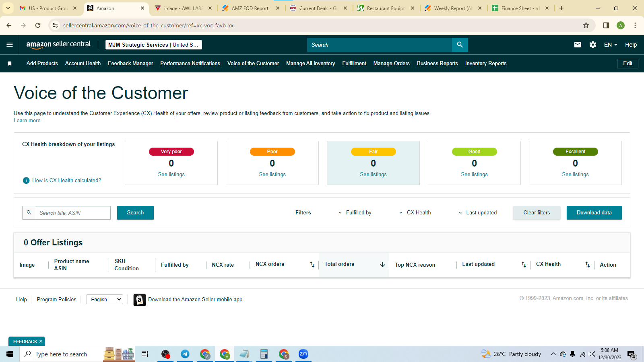Sort by Last updated column arrows

[524, 264]
